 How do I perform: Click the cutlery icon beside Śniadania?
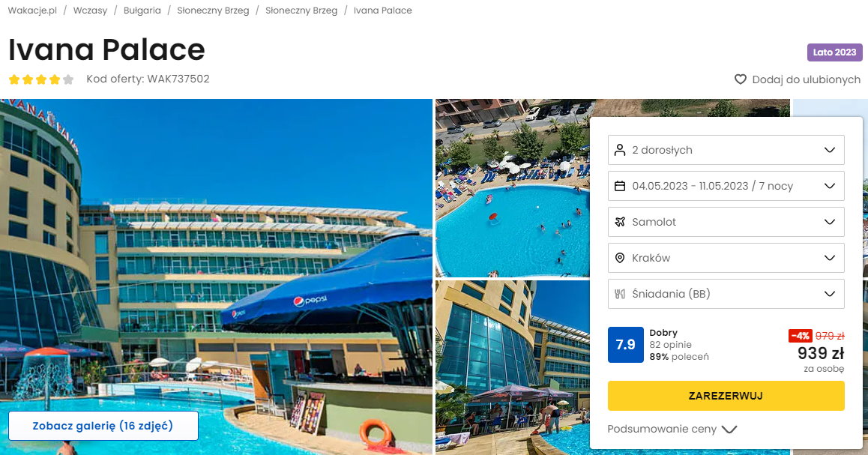pyautogui.click(x=620, y=294)
